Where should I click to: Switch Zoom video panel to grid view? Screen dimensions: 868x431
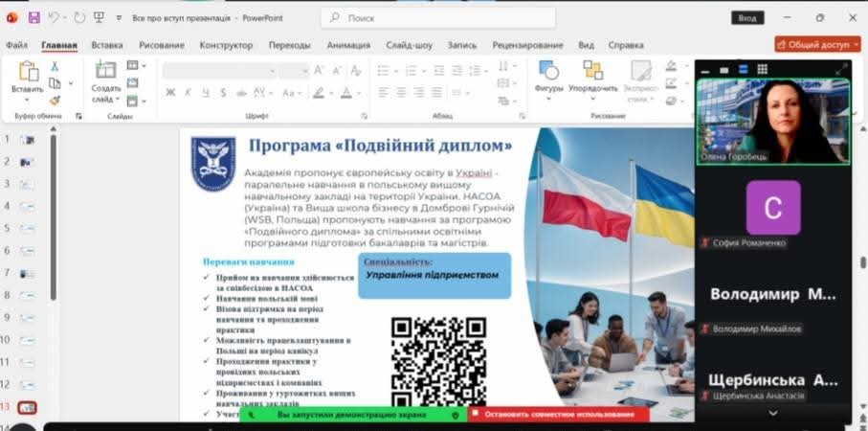pos(763,69)
